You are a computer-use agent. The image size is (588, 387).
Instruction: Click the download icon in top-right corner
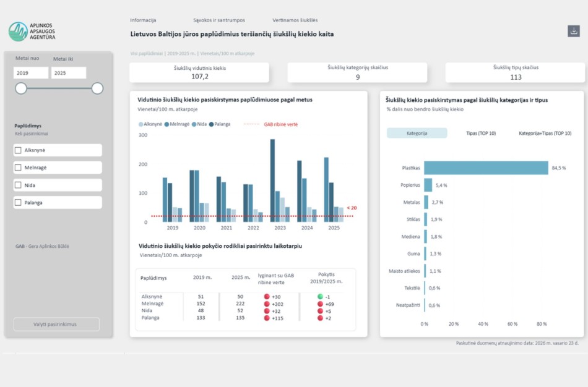pos(573,32)
